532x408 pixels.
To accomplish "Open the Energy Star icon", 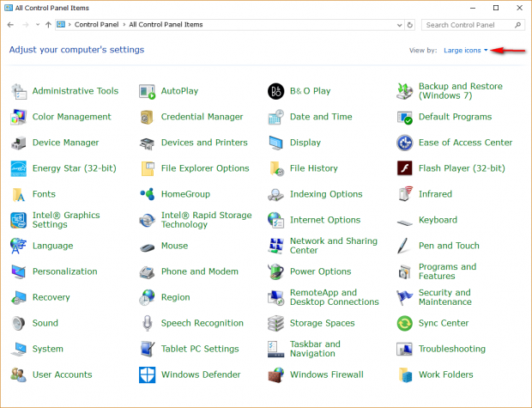I will click(x=19, y=168).
